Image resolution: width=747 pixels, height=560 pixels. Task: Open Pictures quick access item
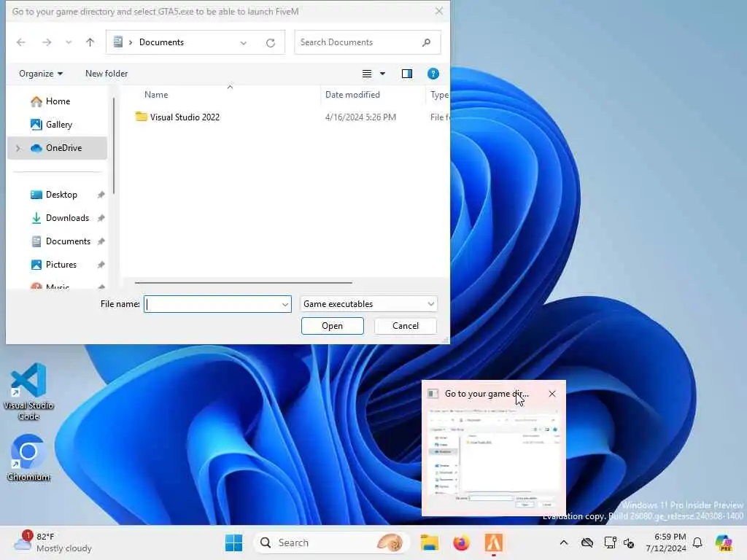point(61,265)
